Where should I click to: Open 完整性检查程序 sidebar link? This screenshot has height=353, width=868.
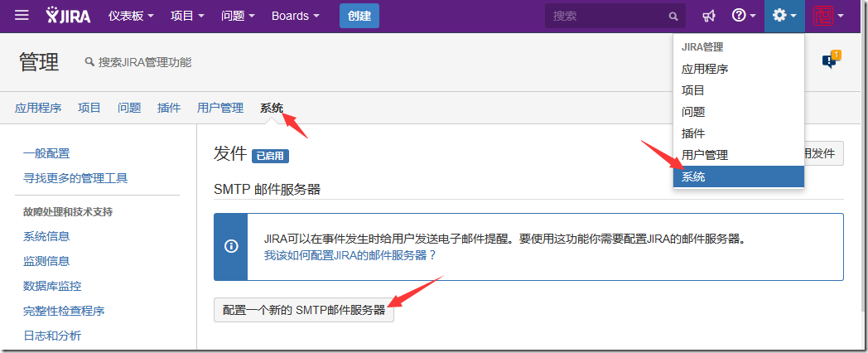click(x=65, y=311)
